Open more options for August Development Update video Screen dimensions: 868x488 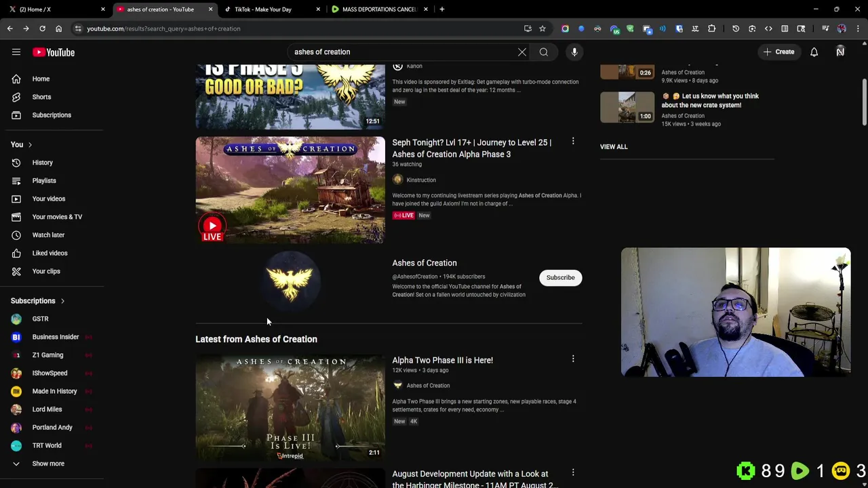tap(573, 472)
